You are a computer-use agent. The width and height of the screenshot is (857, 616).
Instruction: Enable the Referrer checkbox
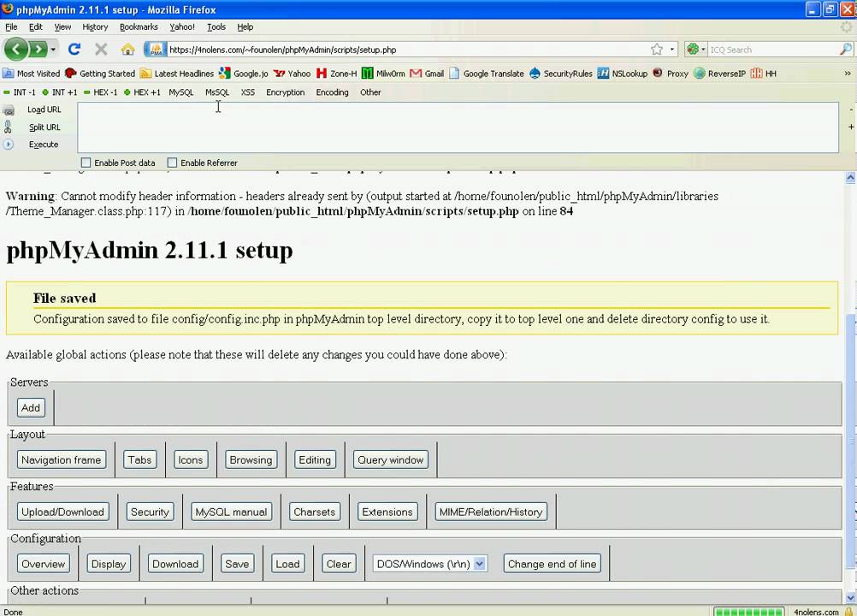(x=172, y=163)
